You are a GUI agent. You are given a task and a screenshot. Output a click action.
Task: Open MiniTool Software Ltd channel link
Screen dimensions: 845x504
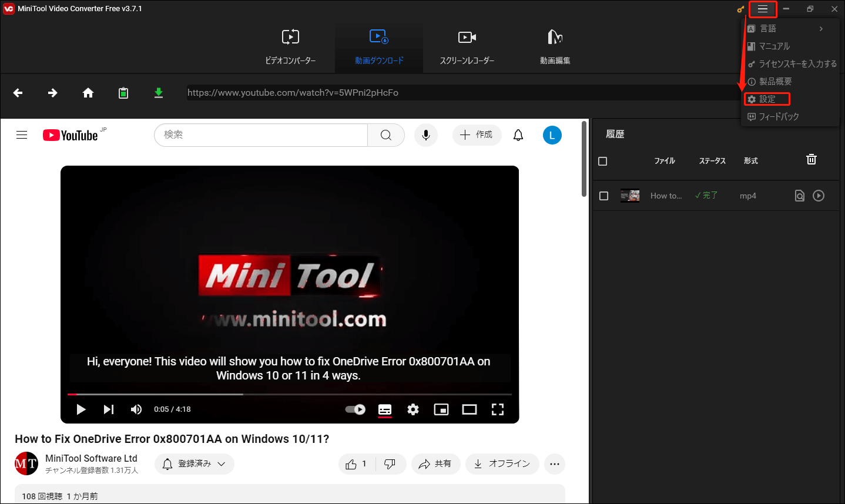91,458
